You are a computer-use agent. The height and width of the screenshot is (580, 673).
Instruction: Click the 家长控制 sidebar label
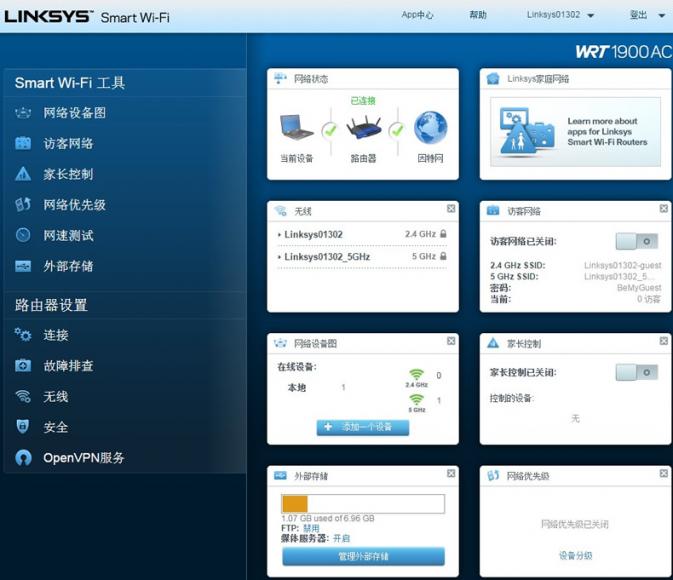tap(68, 174)
